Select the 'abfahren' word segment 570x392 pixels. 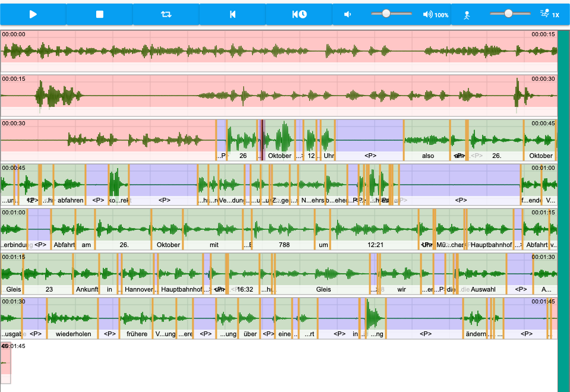click(x=70, y=200)
